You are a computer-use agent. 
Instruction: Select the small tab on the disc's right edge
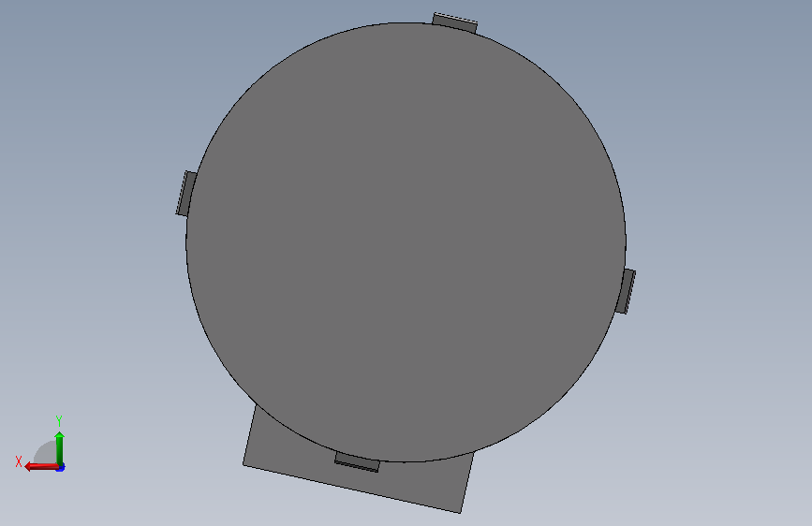coord(626,291)
